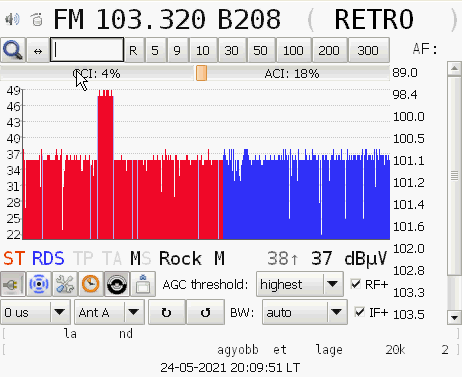Click the date and time 24-05-2021 line
This screenshot has height=377, width=462.
pos(230,368)
